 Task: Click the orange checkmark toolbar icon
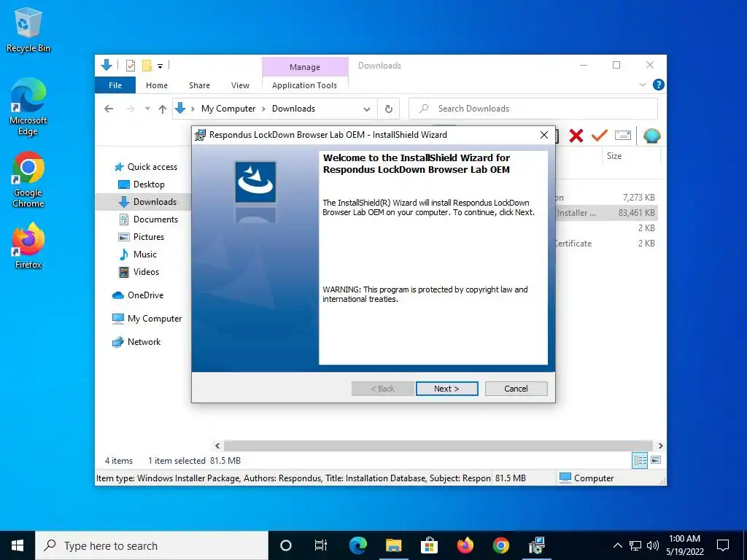tap(600, 136)
